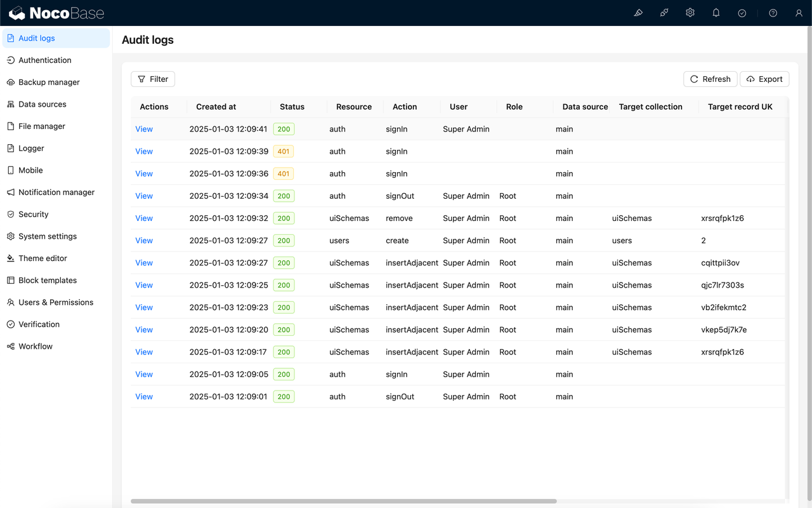Screen dimensions: 812x508
Task: Click the Backup manager sidebar icon
Action: pos(11,82)
